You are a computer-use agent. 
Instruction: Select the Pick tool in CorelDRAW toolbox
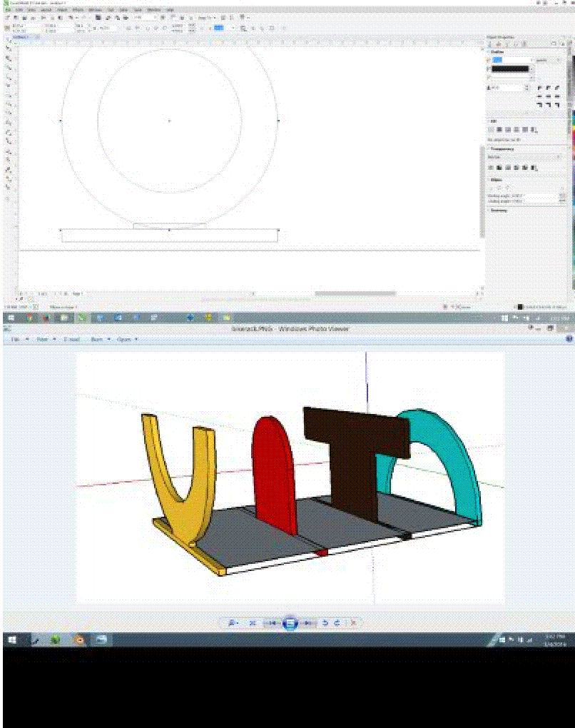click(8, 39)
